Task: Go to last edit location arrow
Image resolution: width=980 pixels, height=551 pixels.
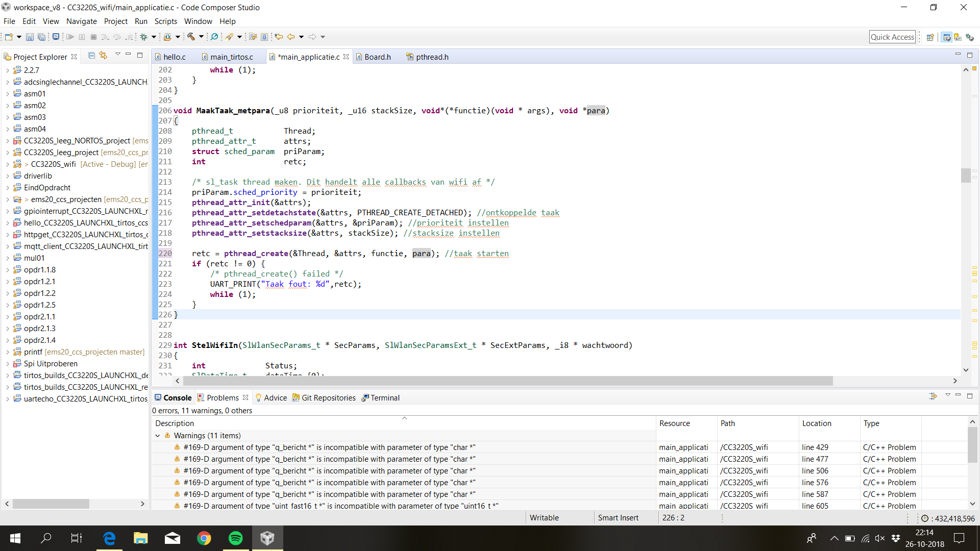Action: point(279,37)
